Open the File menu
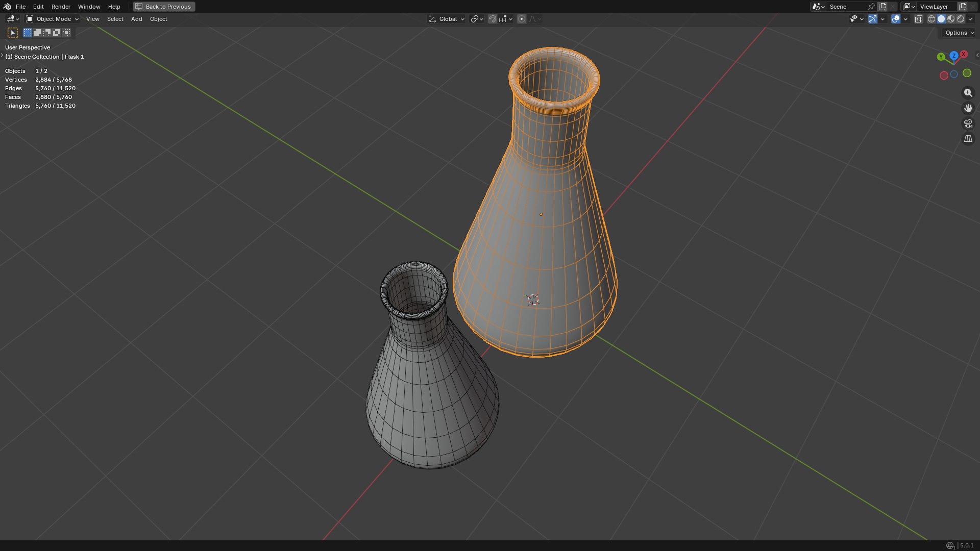This screenshot has height=551, width=980. coord(20,7)
